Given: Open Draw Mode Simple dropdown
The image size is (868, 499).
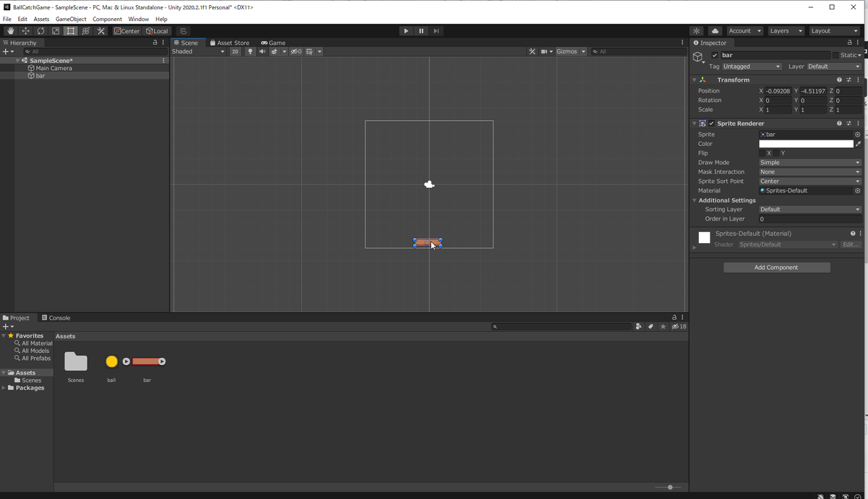Looking at the screenshot, I should 810,163.
